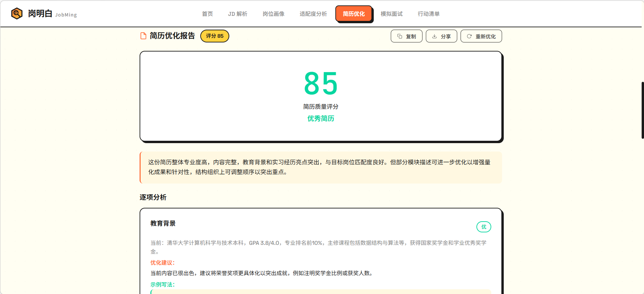Image resolution: width=644 pixels, height=294 pixels.
Task: Open the 岗位画像 tab
Action: click(x=273, y=14)
